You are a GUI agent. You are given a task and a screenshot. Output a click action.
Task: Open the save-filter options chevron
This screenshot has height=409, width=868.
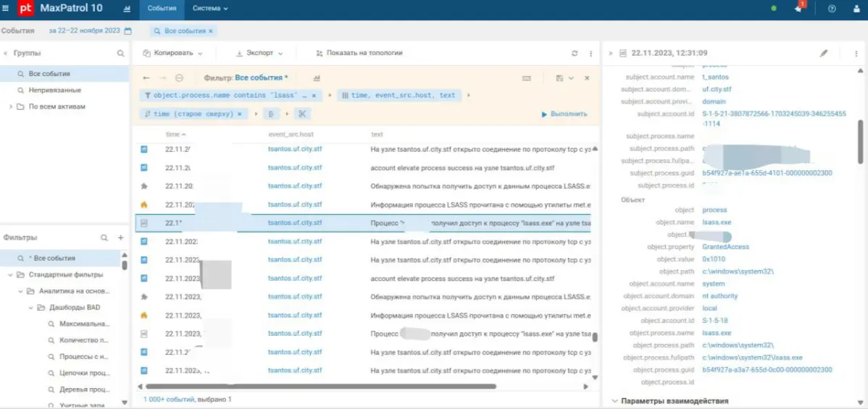[x=571, y=78]
